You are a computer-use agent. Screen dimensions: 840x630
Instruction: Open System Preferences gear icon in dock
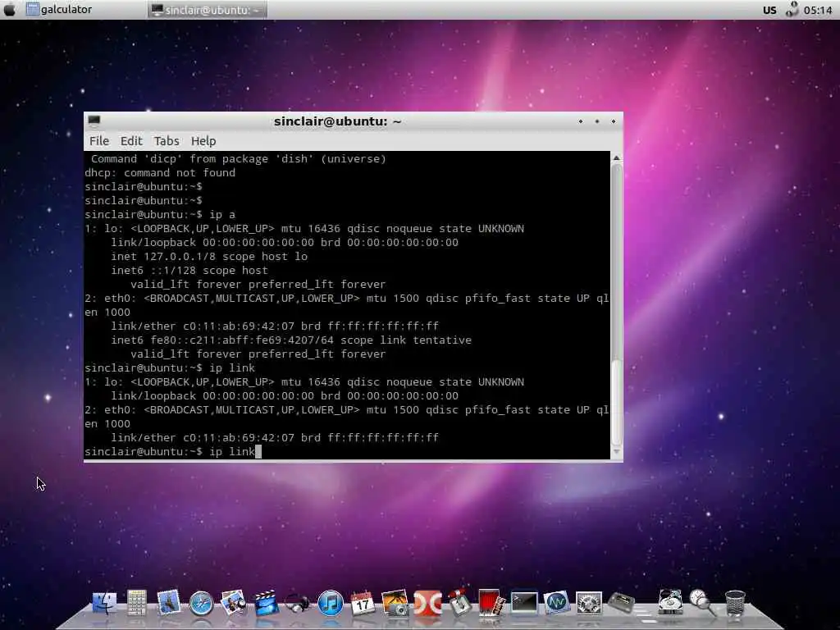pyautogui.click(x=589, y=604)
